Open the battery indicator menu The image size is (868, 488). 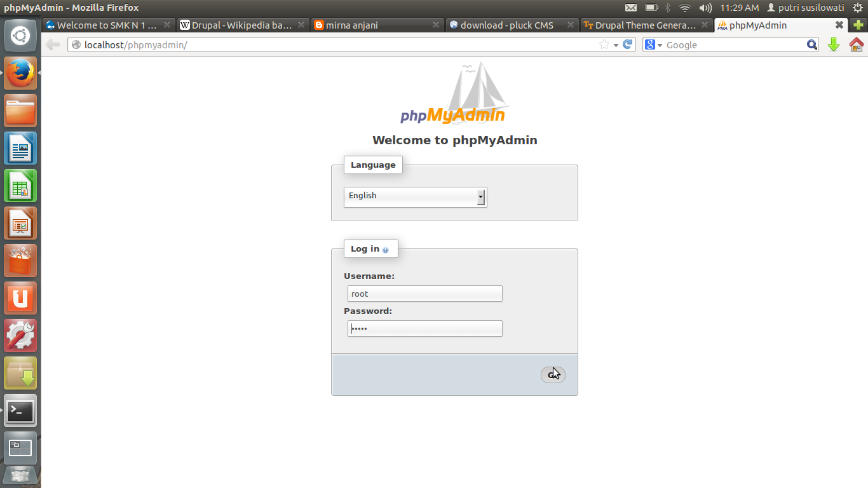click(x=651, y=8)
